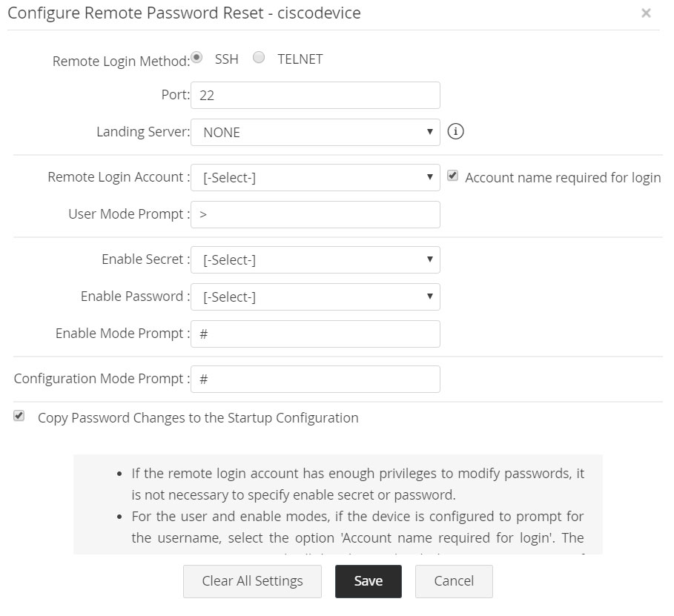Open the Landing Server dropdown
674x616 pixels.
click(x=315, y=131)
